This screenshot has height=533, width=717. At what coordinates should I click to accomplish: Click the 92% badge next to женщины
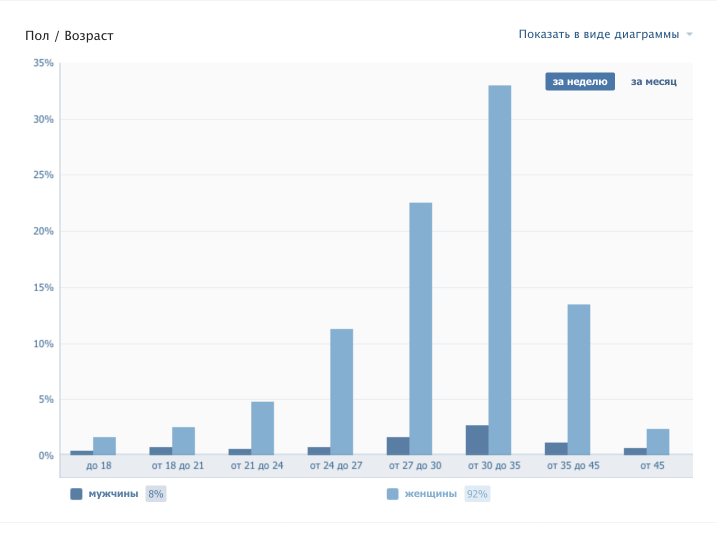[476, 494]
